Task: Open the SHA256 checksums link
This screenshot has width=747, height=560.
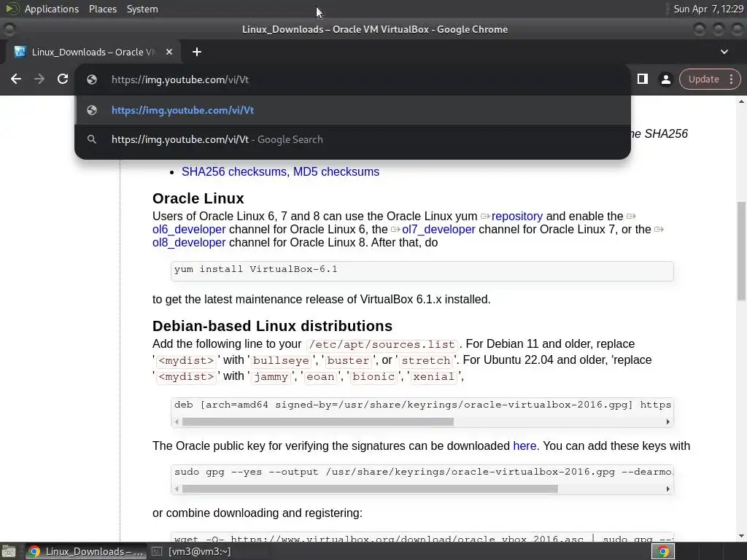Action: click(x=234, y=171)
